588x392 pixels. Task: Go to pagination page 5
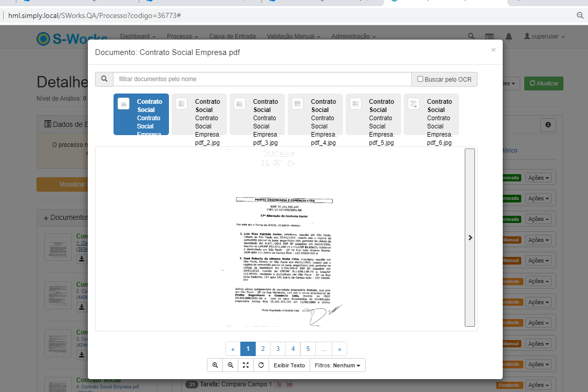[308, 349]
